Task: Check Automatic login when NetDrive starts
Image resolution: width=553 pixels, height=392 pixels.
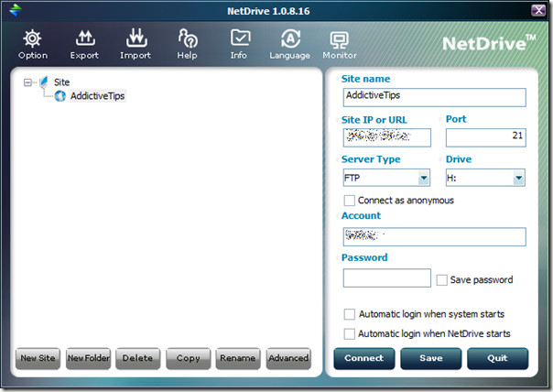Action: (349, 333)
